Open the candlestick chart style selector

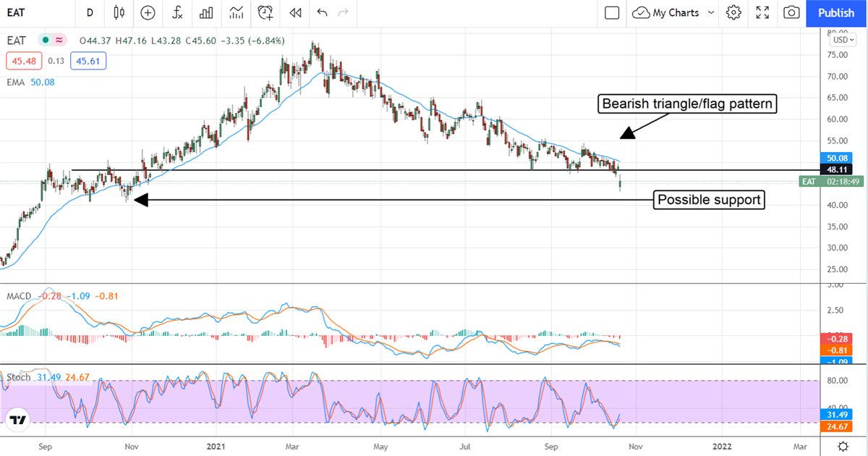[119, 12]
